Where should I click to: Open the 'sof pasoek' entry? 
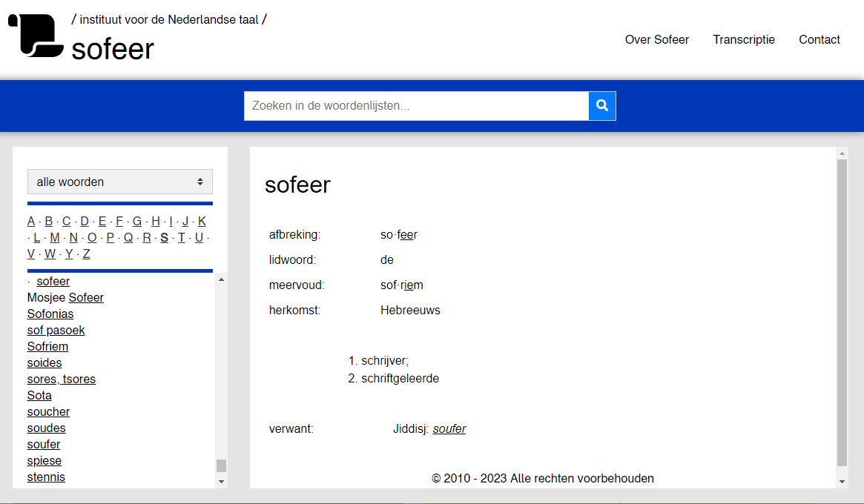point(56,331)
